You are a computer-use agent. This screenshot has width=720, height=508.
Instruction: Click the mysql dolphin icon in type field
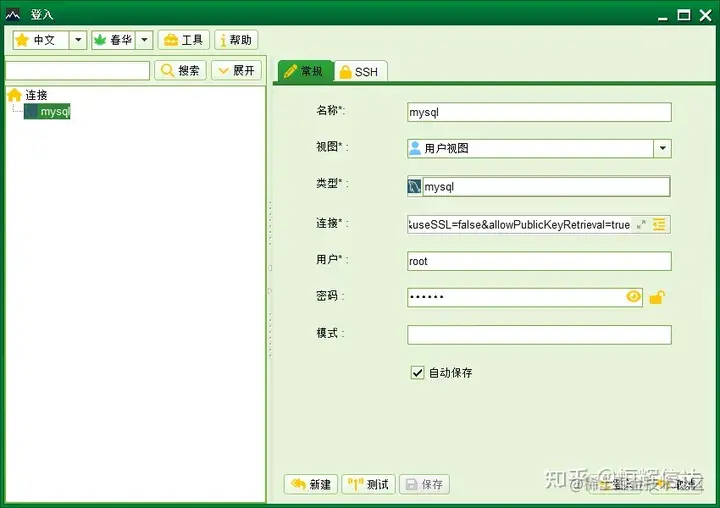(x=414, y=186)
